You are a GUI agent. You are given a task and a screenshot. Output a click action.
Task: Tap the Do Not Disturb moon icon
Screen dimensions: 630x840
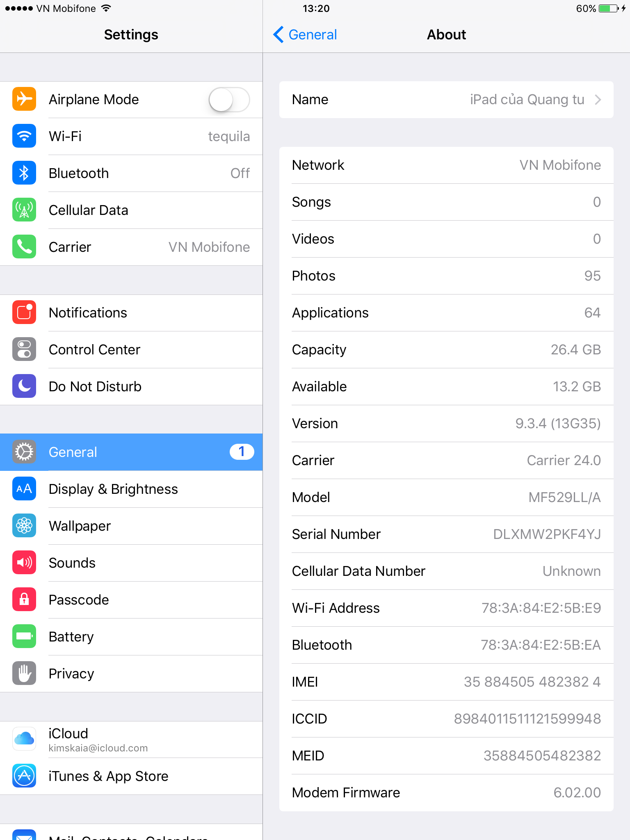(x=24, y=386)
